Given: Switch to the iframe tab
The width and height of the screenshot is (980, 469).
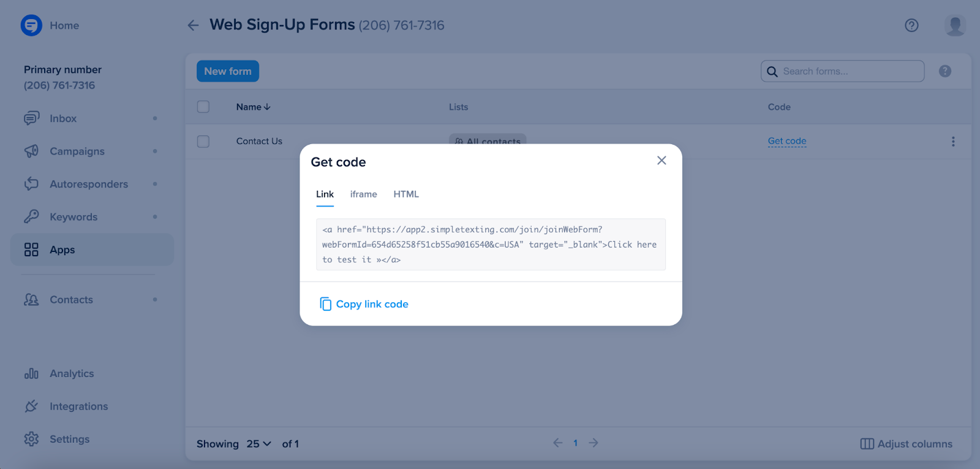Looking at the screenshot, I should point(363,194).
